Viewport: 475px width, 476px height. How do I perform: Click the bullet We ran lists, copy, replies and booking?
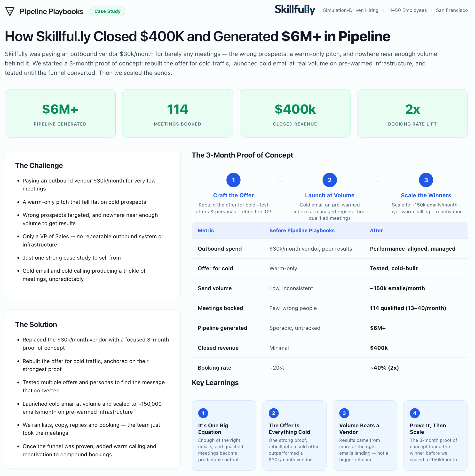(x=91, y=429)
